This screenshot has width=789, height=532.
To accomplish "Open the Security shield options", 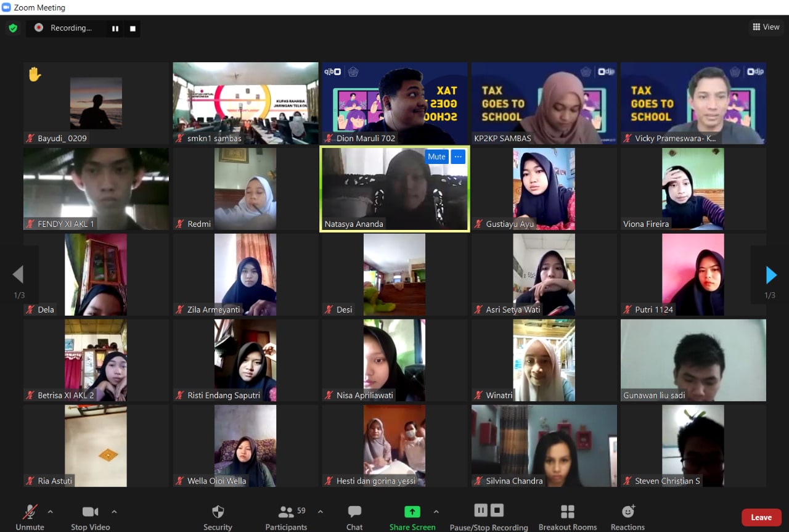I will click(218, 517).
